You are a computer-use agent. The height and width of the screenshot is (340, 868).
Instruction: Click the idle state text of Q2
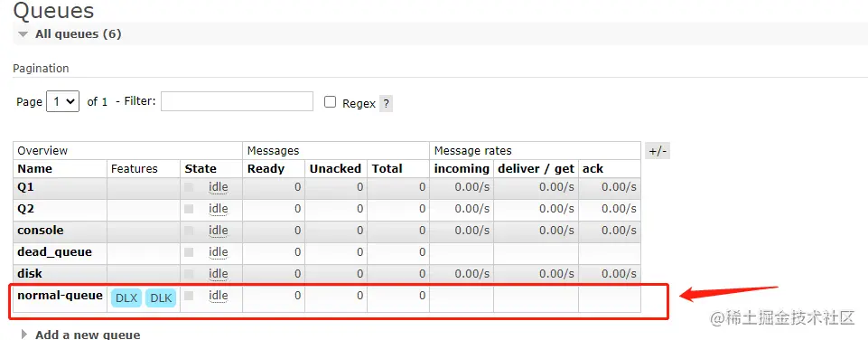218,209
